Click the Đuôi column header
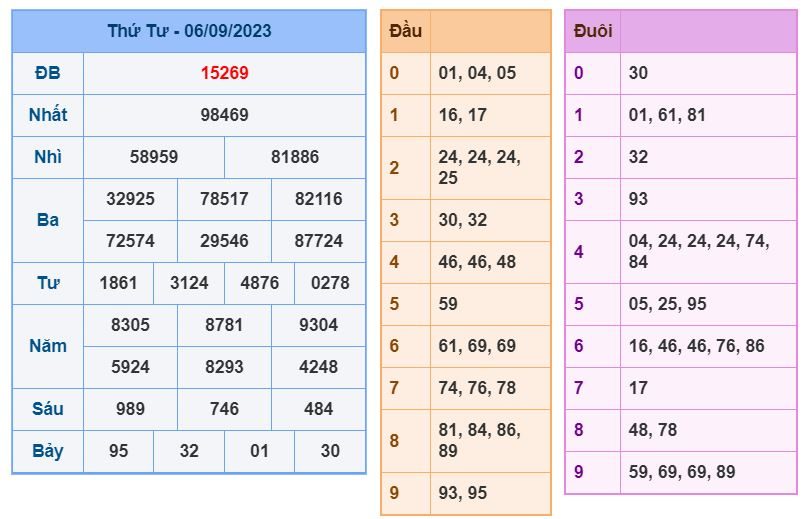 point(593,31)
